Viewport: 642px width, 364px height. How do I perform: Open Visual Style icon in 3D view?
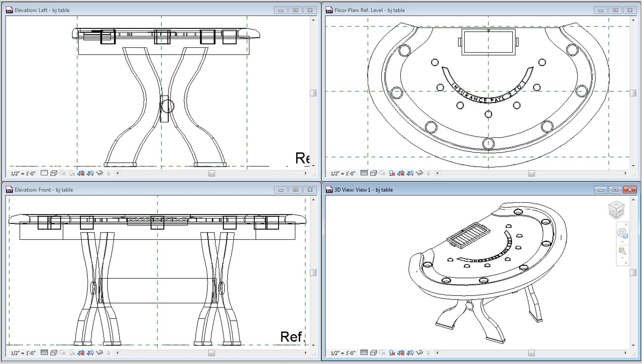coord(373,353)
